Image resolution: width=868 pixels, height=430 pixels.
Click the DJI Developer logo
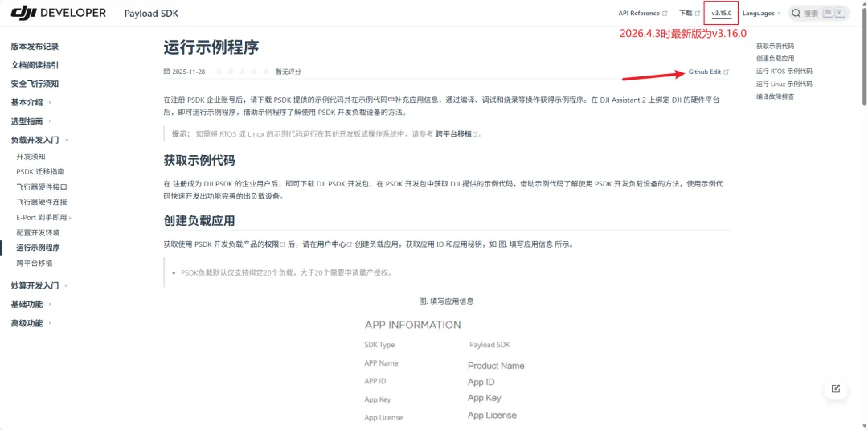point(58,13)
